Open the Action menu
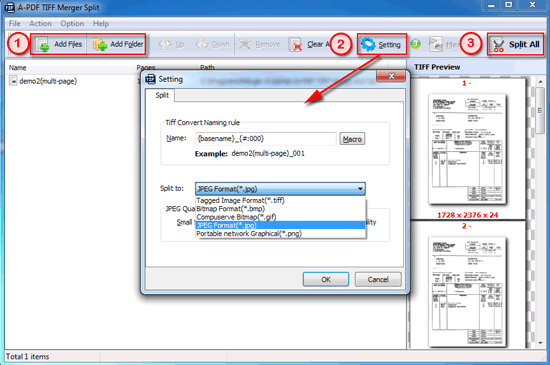 (x=40, y=23)
